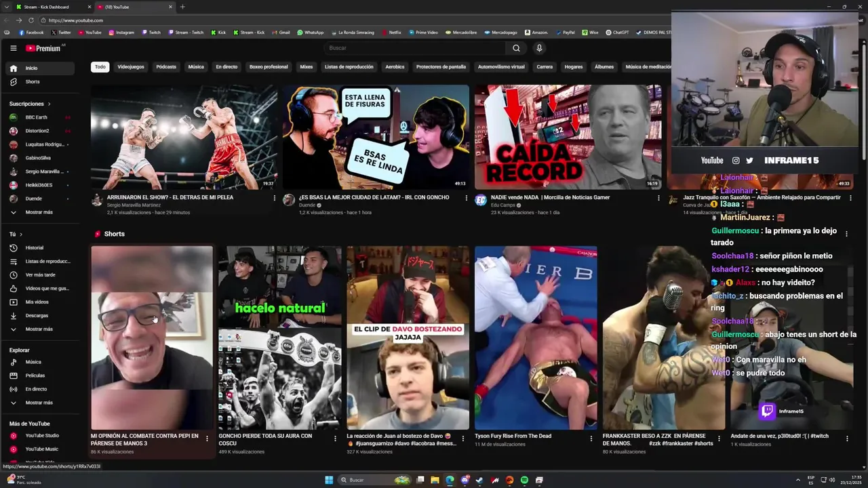Open Descargas in sidebar
The height and width of the screenshot is (488, 868).
coord(41,315)
